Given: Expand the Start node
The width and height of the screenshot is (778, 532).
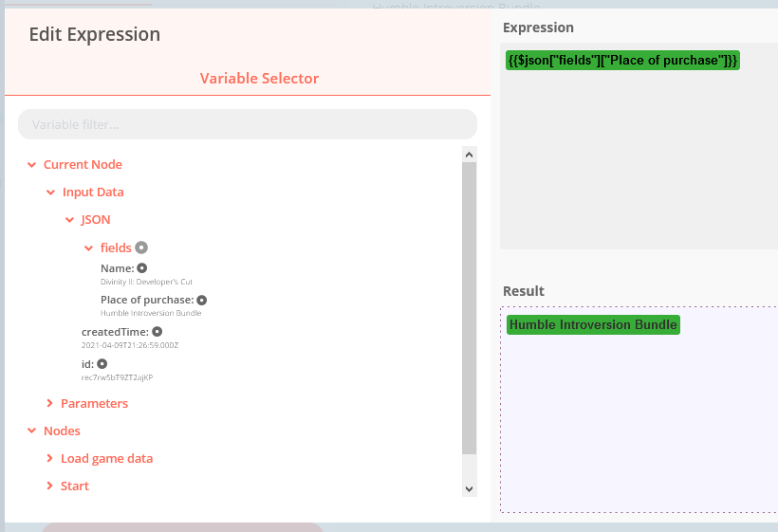Looking at the screenshot, I should point(51,486).
